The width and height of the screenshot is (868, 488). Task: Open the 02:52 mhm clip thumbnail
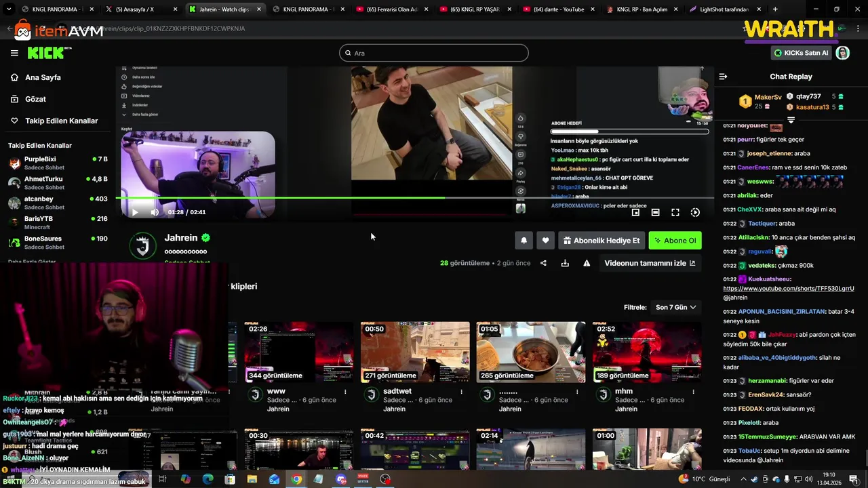[647, 352]
